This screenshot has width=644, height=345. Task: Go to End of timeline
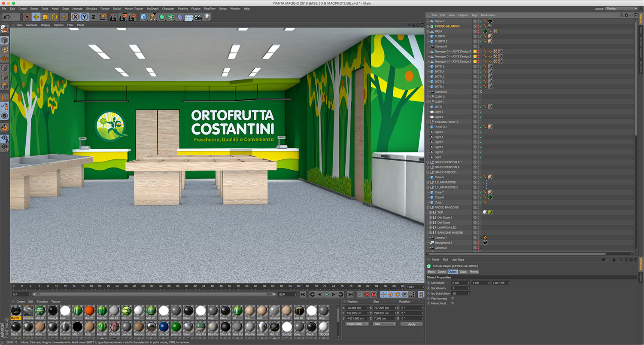(350, 294)
